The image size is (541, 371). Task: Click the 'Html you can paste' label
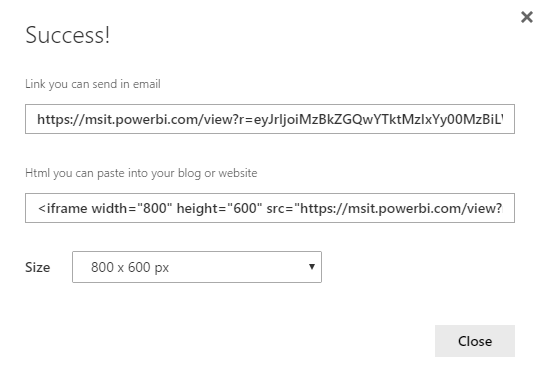[x=141, y=173]
